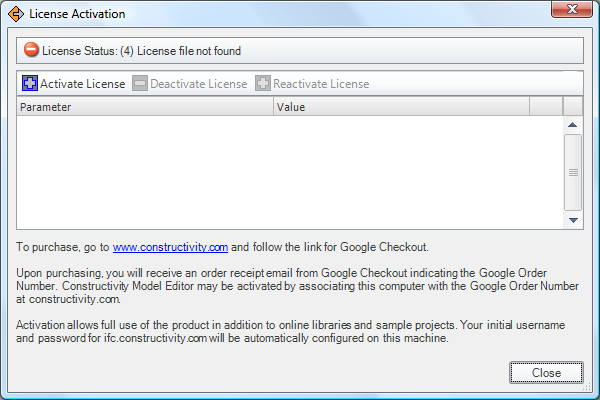This screenshot has width=600, height=400.
Task: Click the Reactivate License label
Action: coord(321,83)
